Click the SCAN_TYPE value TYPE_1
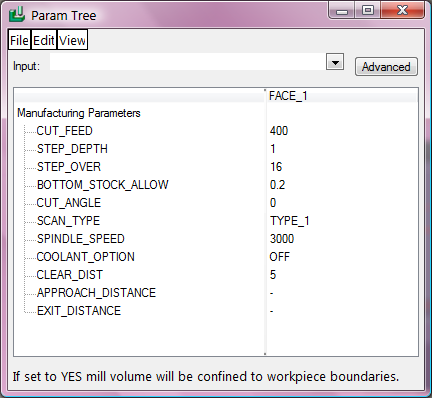The height and width of the screenshot is (398, 432). 289,221
